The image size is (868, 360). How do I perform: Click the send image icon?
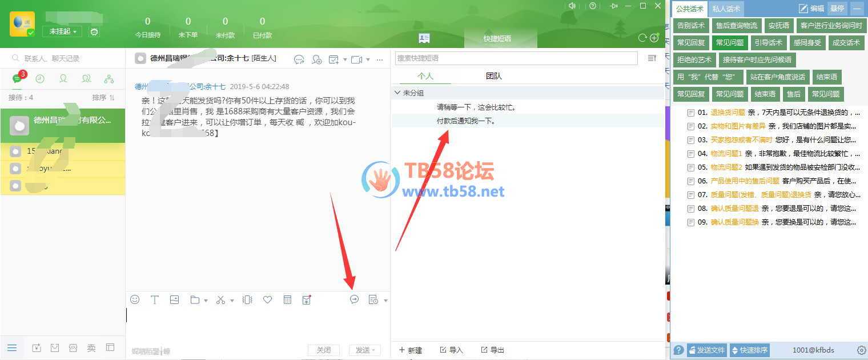click(x=175, y=299)
